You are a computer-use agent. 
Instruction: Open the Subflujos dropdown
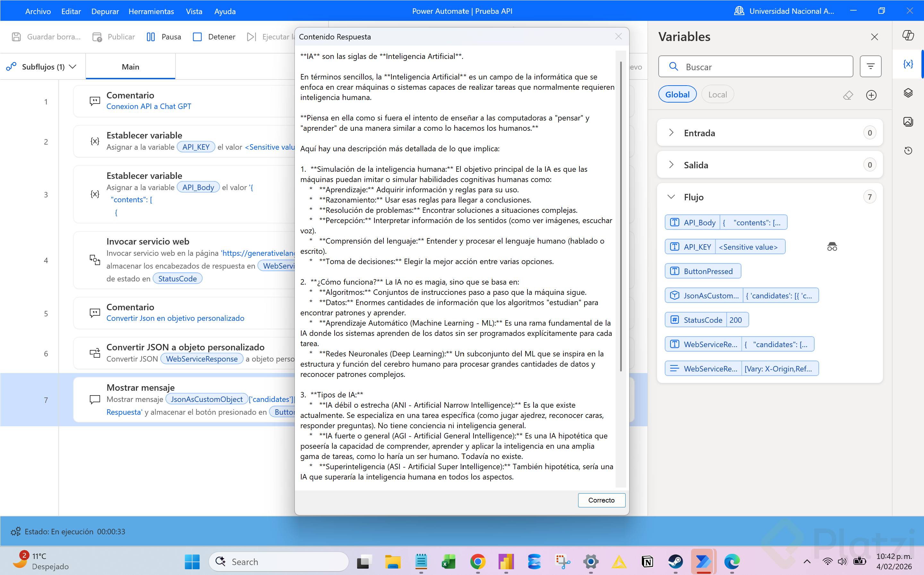tap(42, 67)
